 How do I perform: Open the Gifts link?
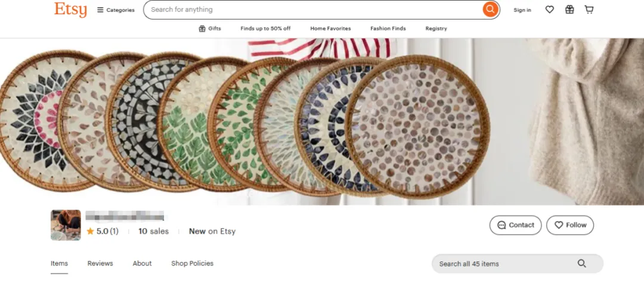(x=210, y=29)
